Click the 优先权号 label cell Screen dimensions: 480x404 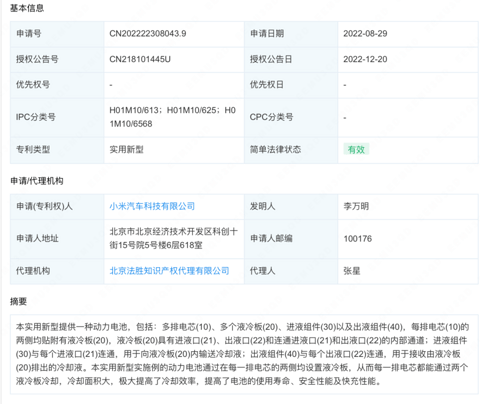tap(57, 85)
